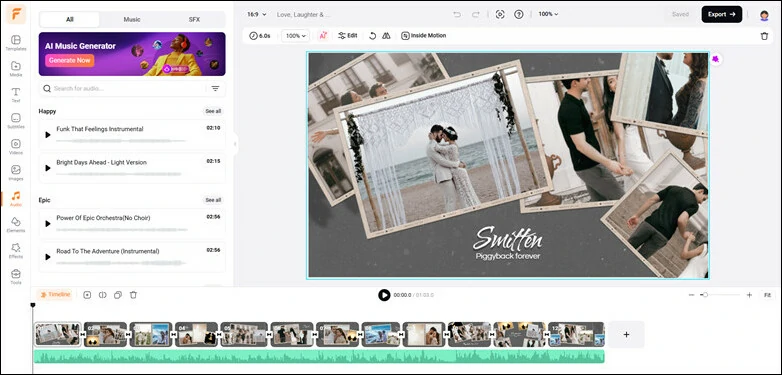Open the Inside Motion settings
The width and height of the screenshot is (782, 375).
(423, 35)
